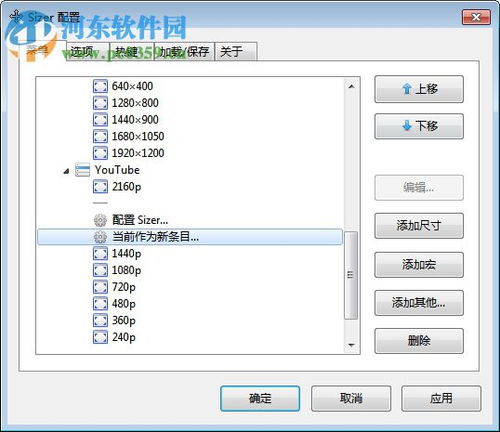Click the gear icon beside 配置 Sizer...

point(100,220)
